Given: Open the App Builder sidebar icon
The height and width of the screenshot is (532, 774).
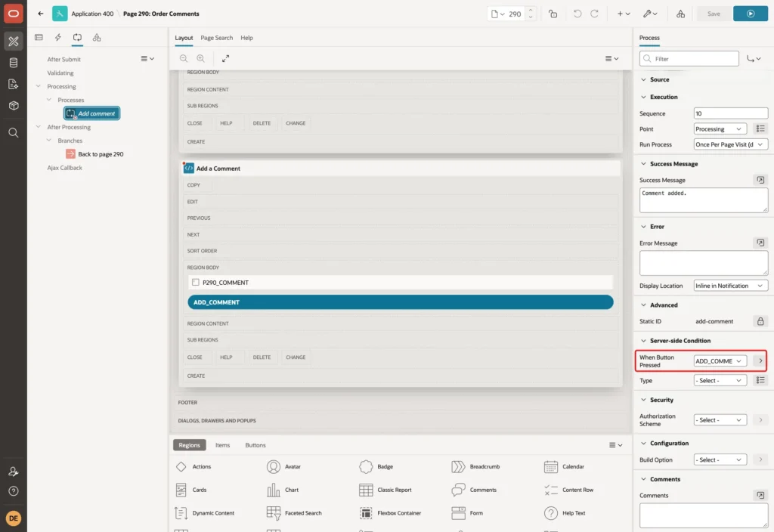Looking at the screenshot, I should click(x=14, y=41).
